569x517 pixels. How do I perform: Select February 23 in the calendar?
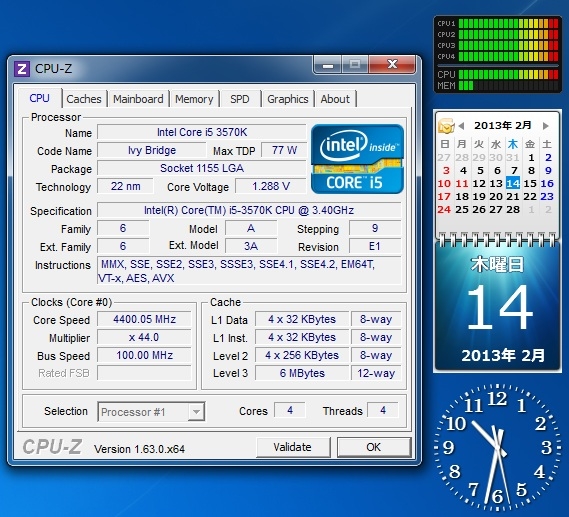[547, 196]
